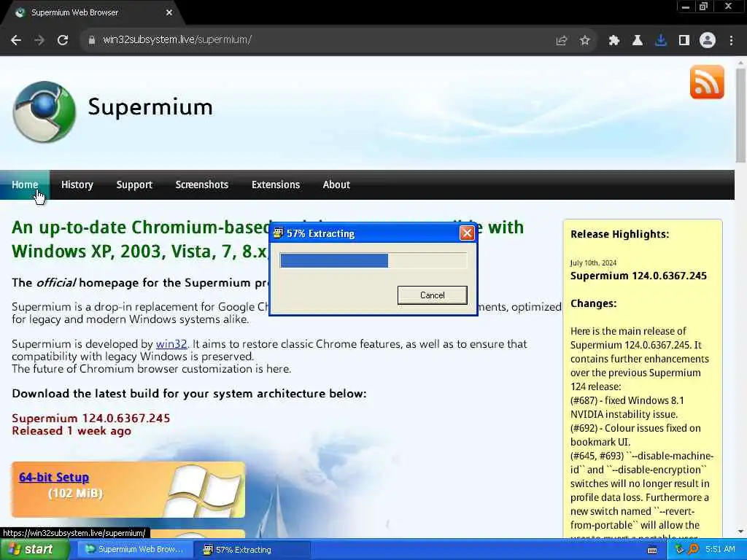Close the 57% Extracting dialog
This screenshot has height=560, width=747.
coord(467,233)
